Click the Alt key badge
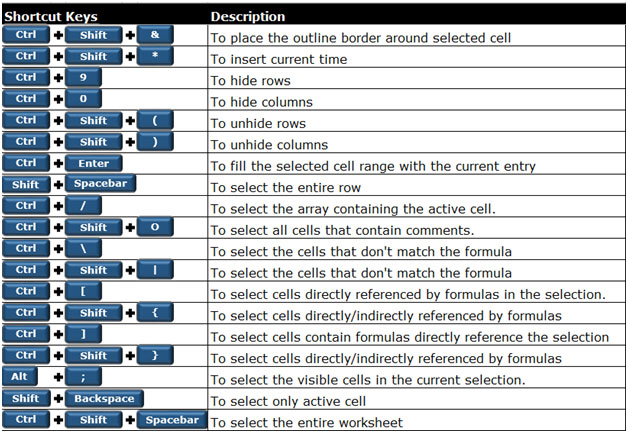 pyautogui.click(x=20, y=377)
